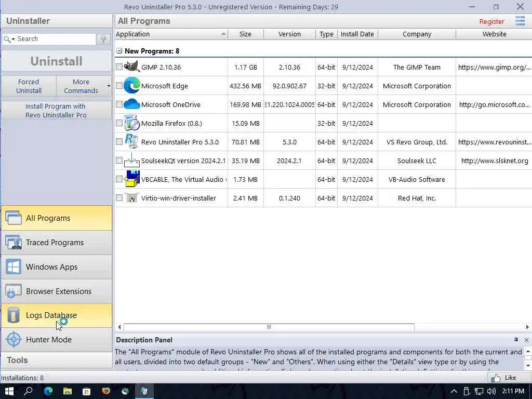532x399 pixels.
Task: Click the Microsoft OneDrive cloud icon
Action: (x=131, y=104)
